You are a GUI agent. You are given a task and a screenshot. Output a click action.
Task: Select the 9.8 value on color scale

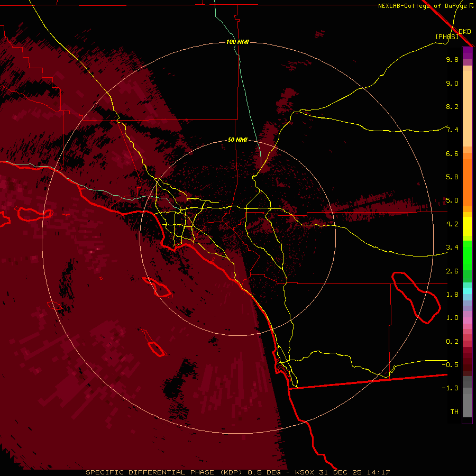[452, 59]
